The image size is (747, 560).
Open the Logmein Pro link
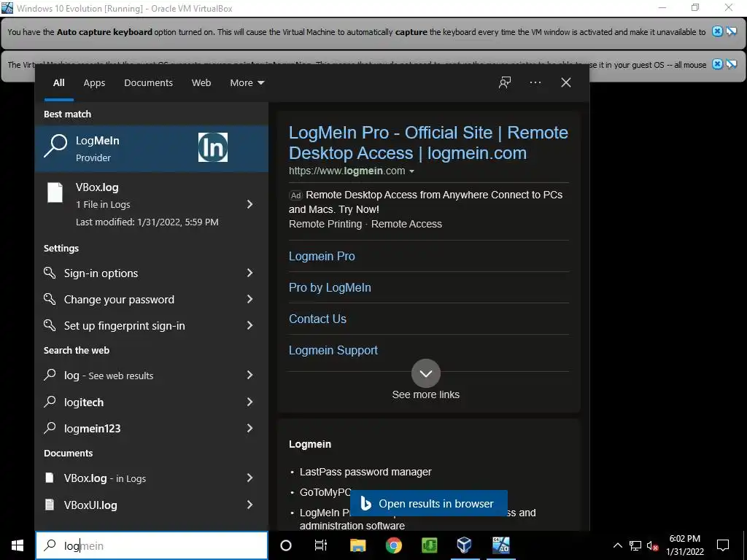(322, 256)
